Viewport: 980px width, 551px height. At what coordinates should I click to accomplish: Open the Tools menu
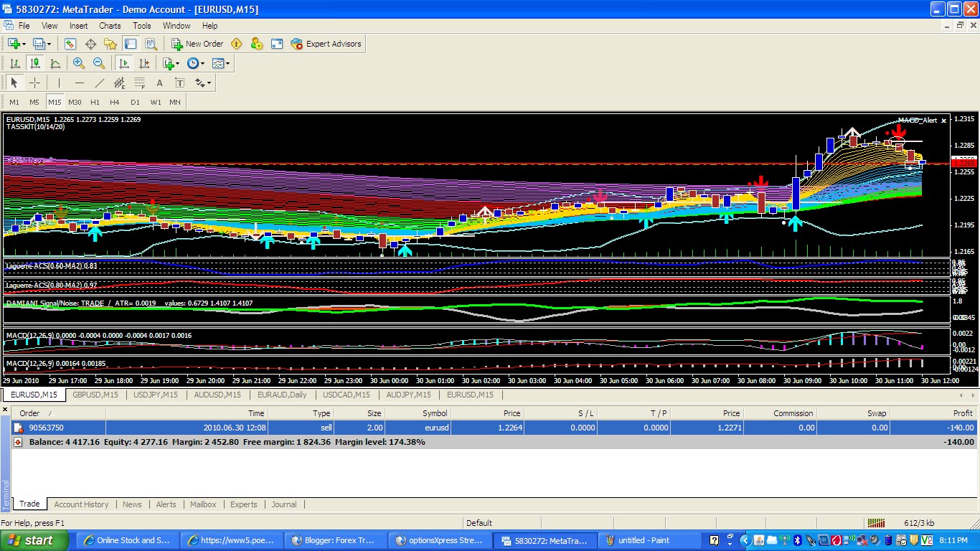click(142, 26)
